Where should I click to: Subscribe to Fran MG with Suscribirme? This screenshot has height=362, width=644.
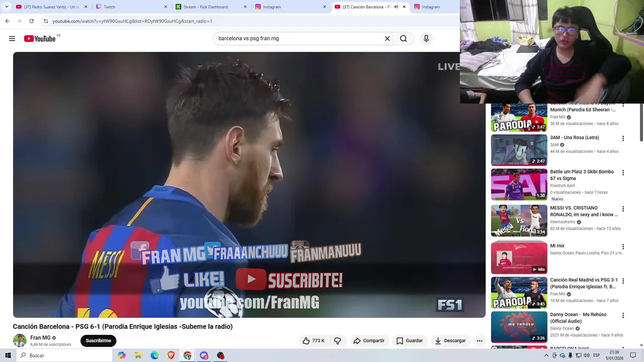click(x=98, y=340)
